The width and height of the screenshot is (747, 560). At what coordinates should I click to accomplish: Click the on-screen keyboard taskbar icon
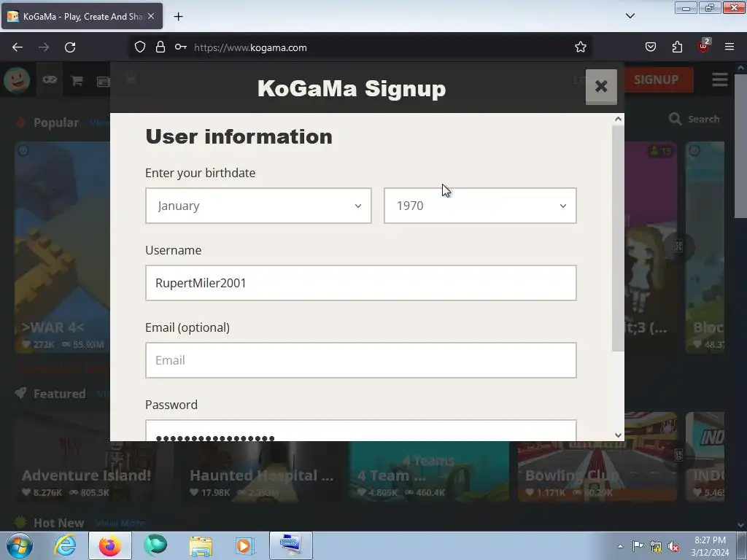point(290,545)
